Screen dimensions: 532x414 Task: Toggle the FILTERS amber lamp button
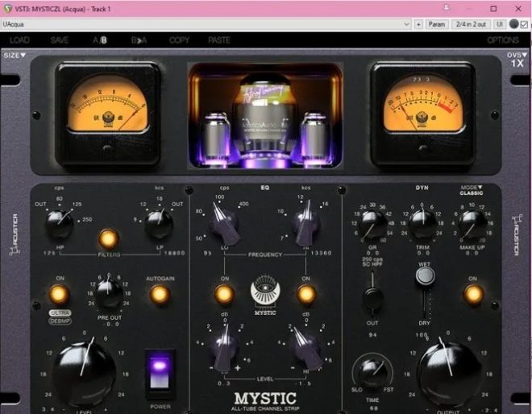[x=109, y=239]
